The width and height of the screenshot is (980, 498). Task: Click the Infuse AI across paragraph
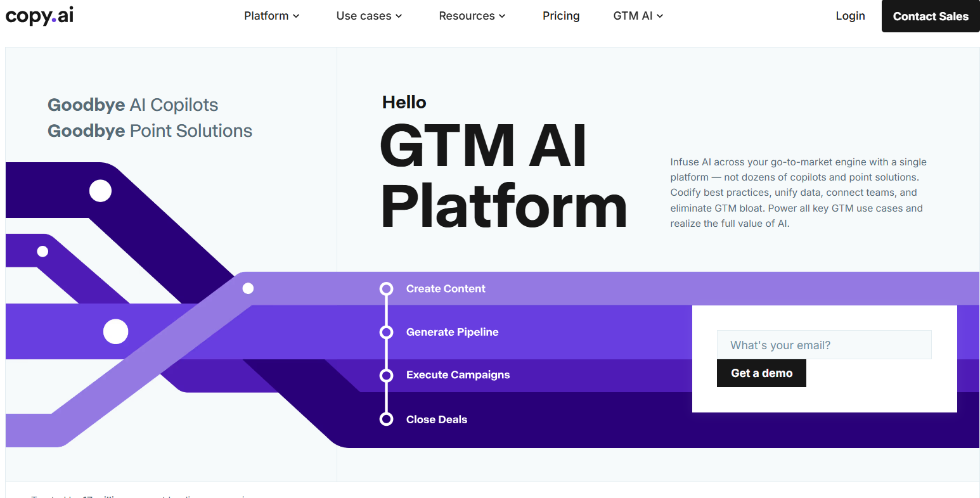[x=798, y=193]
